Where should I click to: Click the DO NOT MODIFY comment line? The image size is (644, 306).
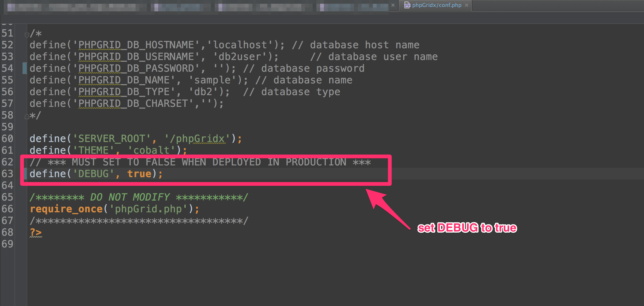139,197
